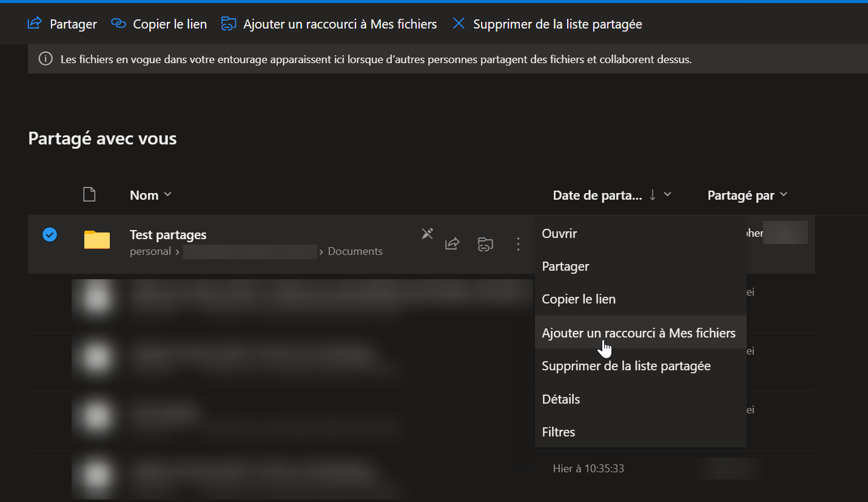Click the folder shortcut icon in top toolbar
Image resolution: width=868 pixels, height=502 pixels.
coord(228,24)
